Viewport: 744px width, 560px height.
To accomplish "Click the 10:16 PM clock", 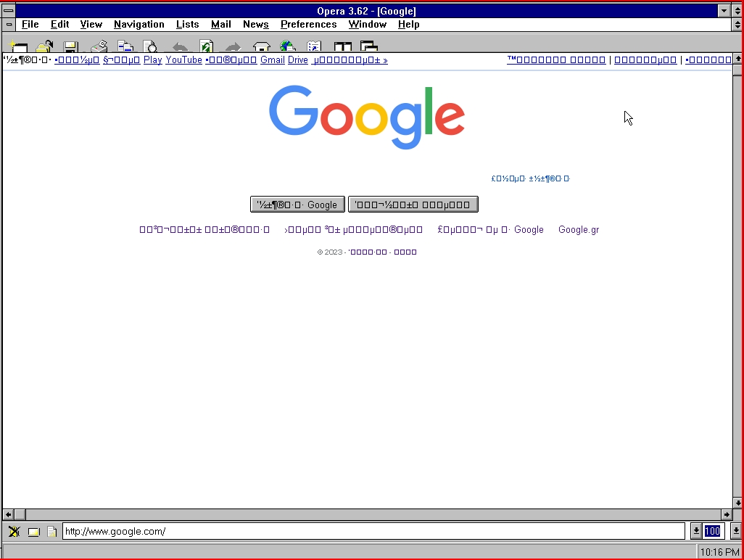I will (x=720, y=552).
